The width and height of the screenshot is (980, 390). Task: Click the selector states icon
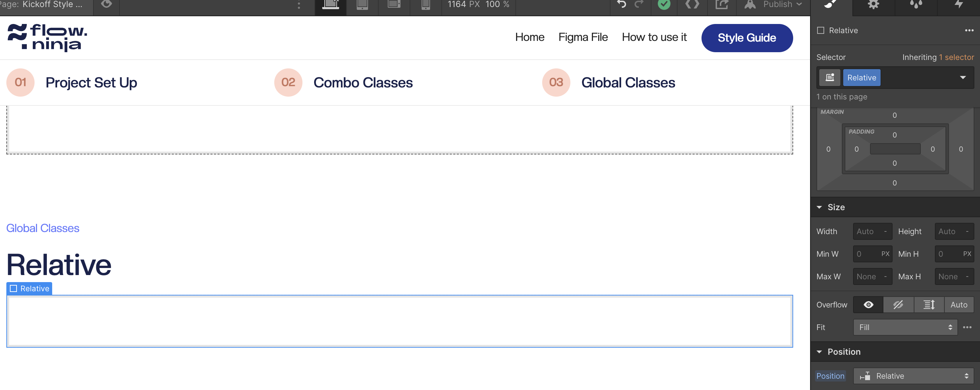pyautogui.click(x=830, y=78)
